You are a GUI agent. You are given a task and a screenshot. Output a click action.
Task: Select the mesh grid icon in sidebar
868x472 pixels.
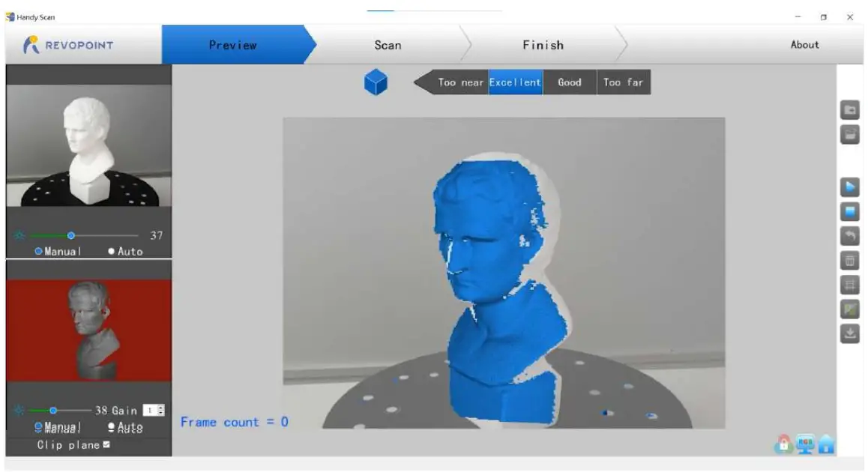pyautogui.click(x=851, y=284)
